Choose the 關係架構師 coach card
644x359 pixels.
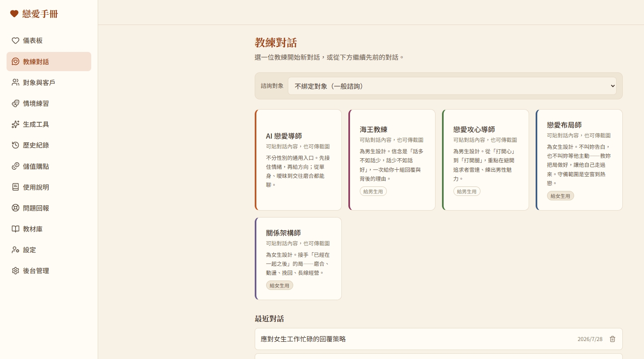tap(298, 258)
